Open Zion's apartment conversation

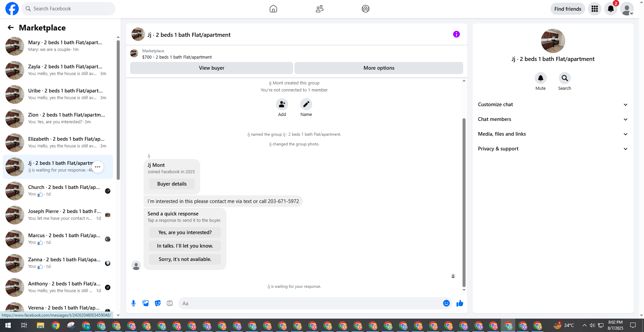[x=58, y=119]
